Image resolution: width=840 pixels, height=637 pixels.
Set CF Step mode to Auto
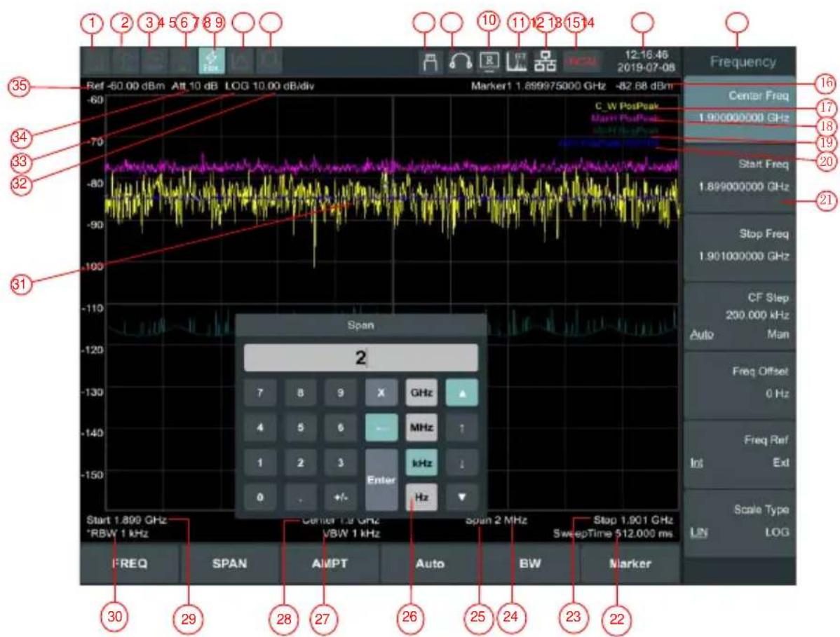point(702,334)
